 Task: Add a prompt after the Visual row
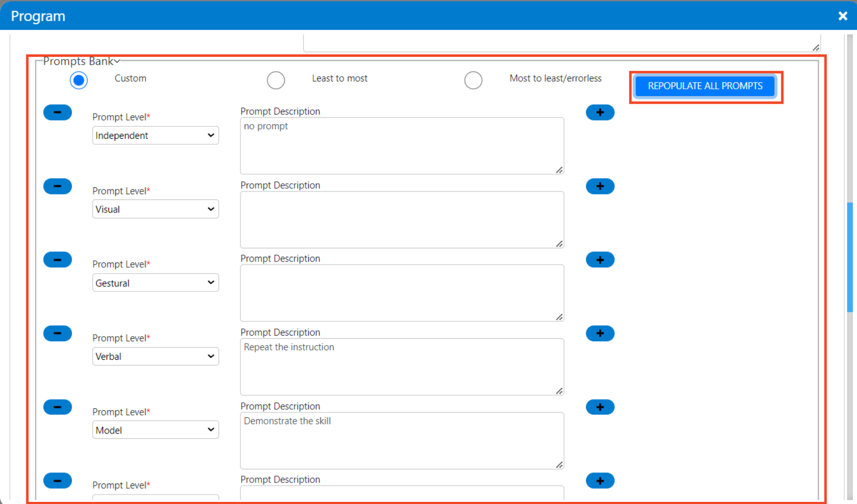[x=600, y=186]
